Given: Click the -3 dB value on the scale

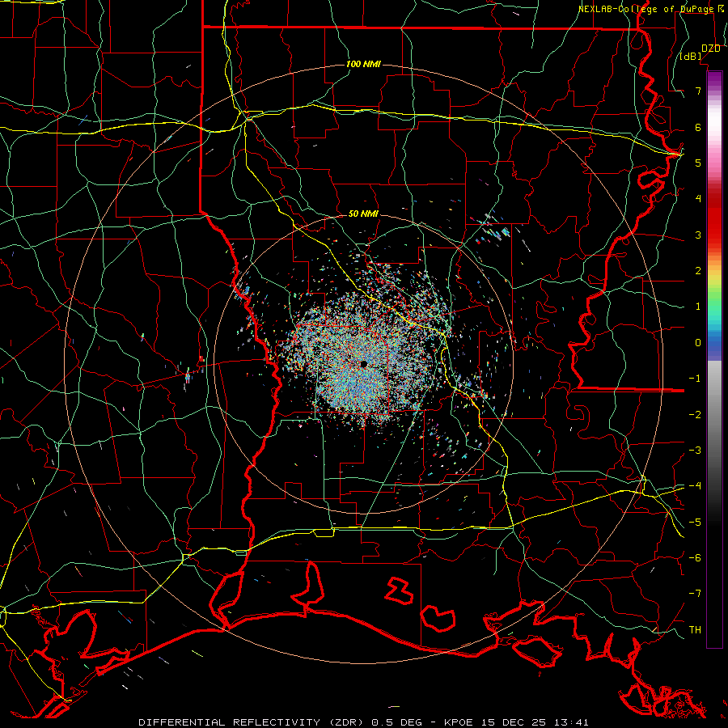Looking at the screenshot, I should tap(695, 451).
